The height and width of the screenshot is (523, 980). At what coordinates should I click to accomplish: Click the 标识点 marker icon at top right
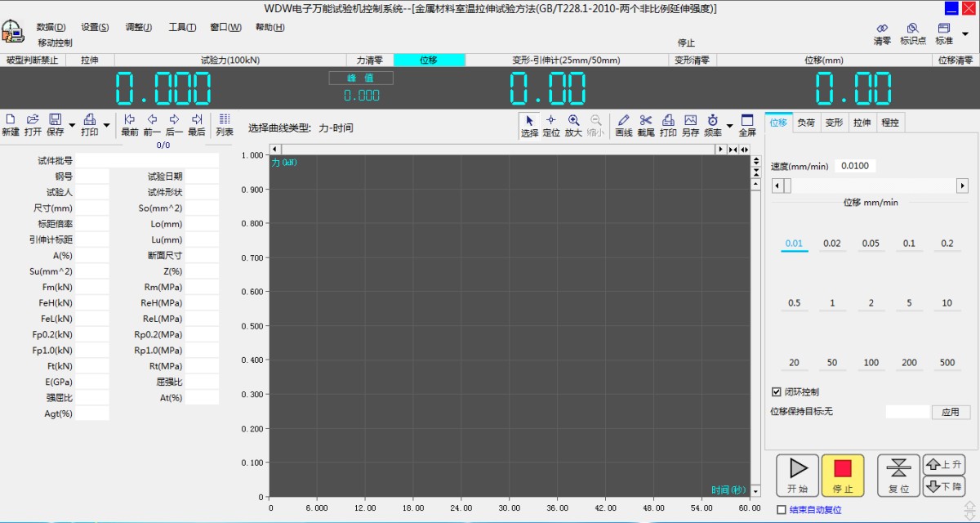[x=913, y=33]
